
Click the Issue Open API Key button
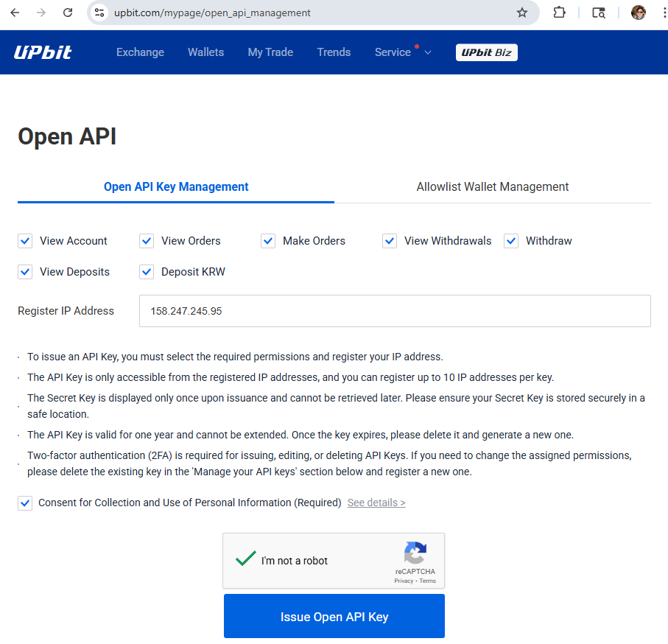pos(334,617)
